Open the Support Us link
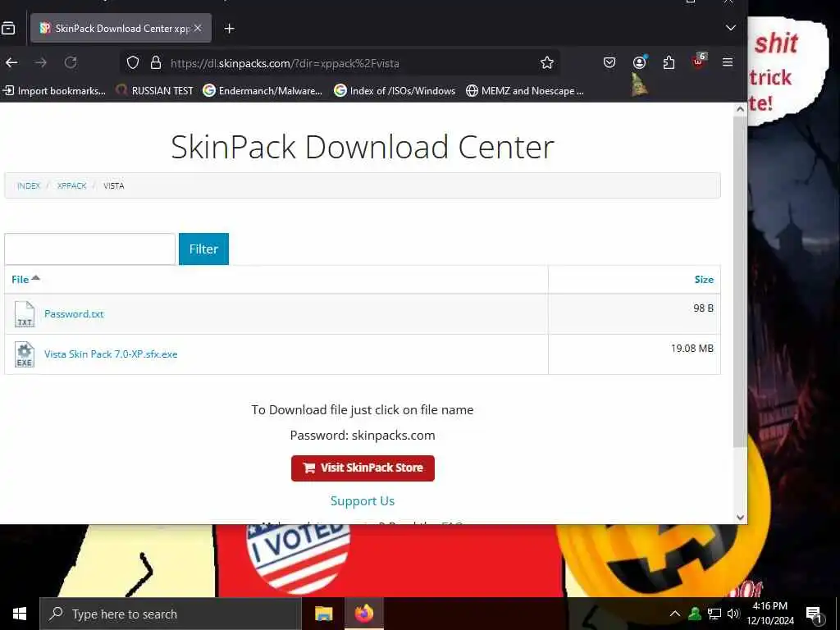The image size is (840, 630). click(363, 501)
